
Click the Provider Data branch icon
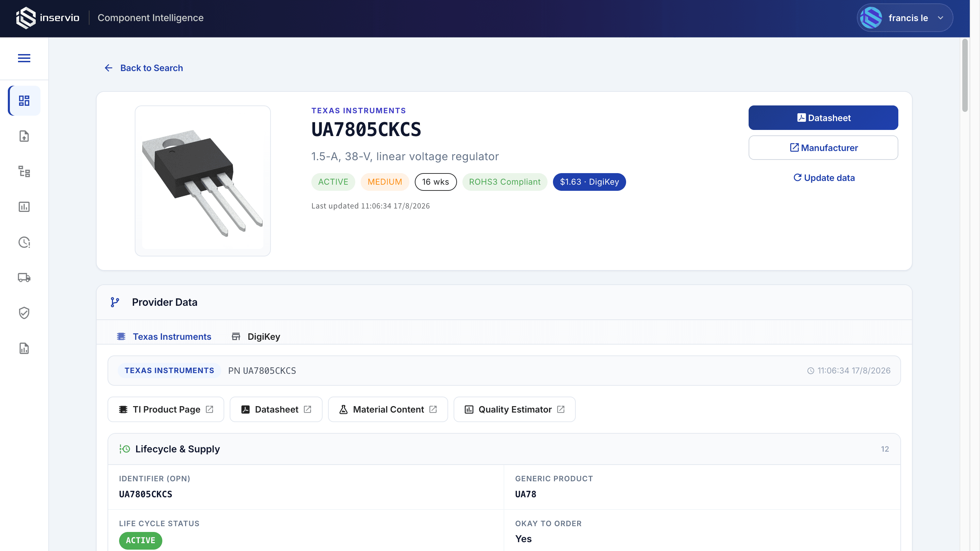pyautogui.click(x=115, y=302)
